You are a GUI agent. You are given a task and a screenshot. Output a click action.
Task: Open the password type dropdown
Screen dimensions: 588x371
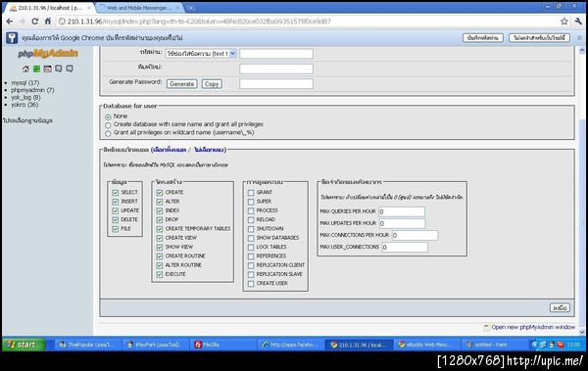pyautogui.click(x=201, y=54)
